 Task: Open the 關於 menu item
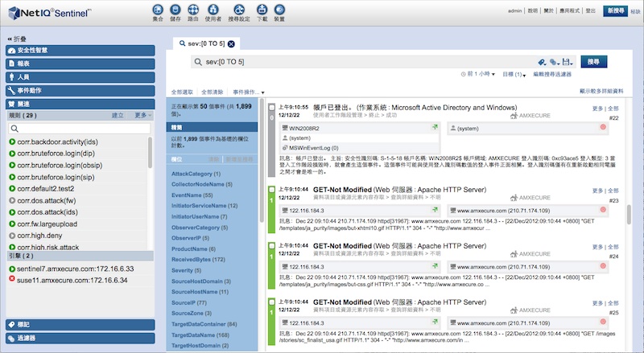[x=549, y=10]
